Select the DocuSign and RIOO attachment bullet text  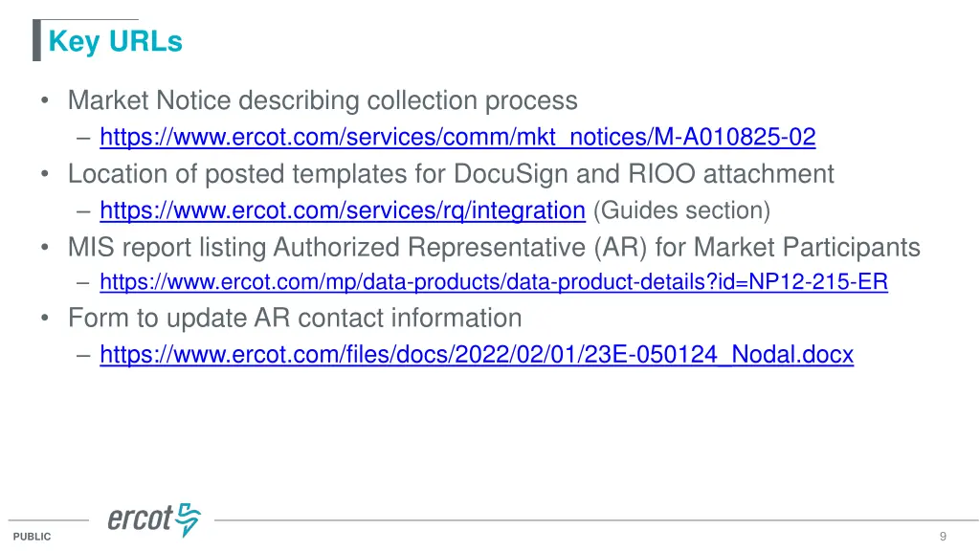451,174
